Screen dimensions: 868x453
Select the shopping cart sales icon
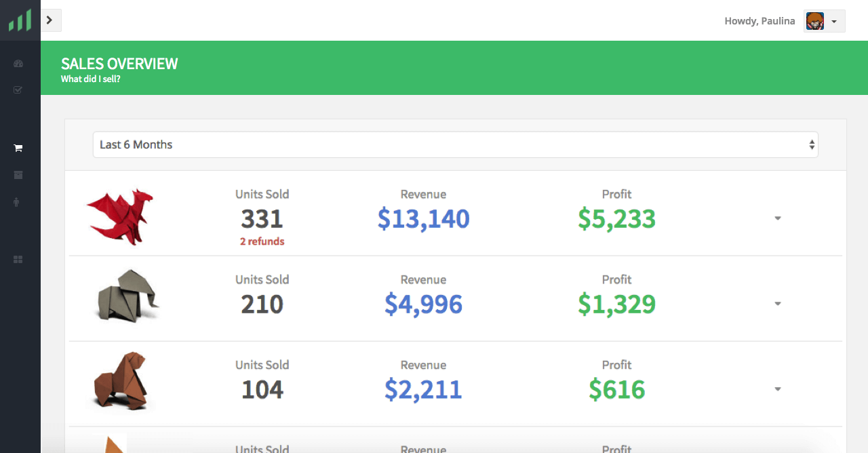click(x=18, y=148)
